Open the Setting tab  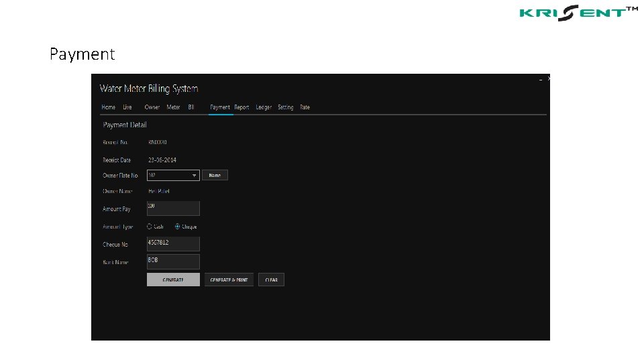[x=286, y=107]
